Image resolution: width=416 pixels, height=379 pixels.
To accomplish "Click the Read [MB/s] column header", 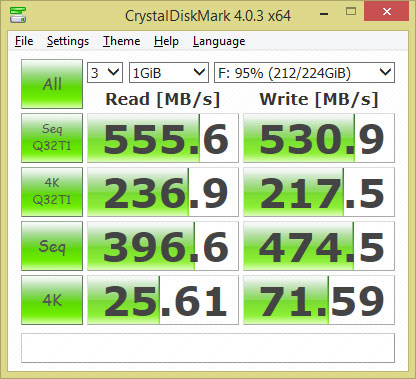I will click(163, 99).
